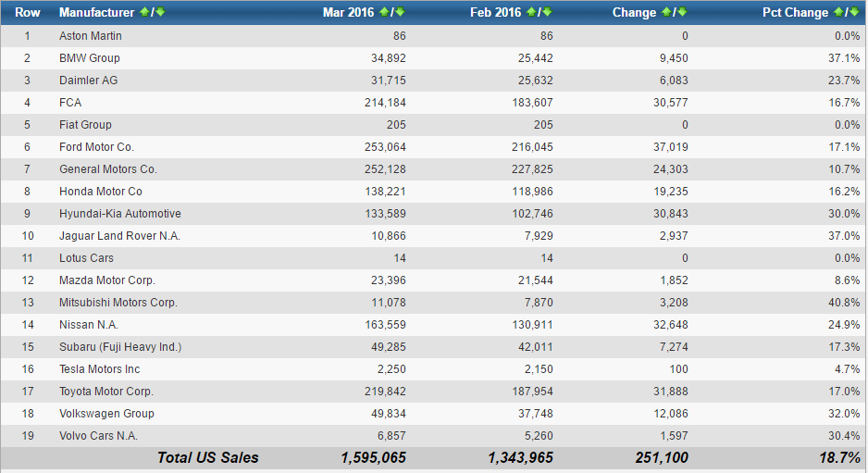This screenshot has width=868, height=473.
Task: Click Jaguar Land Rover percent change 37.0%
Action: pos(844,236)
